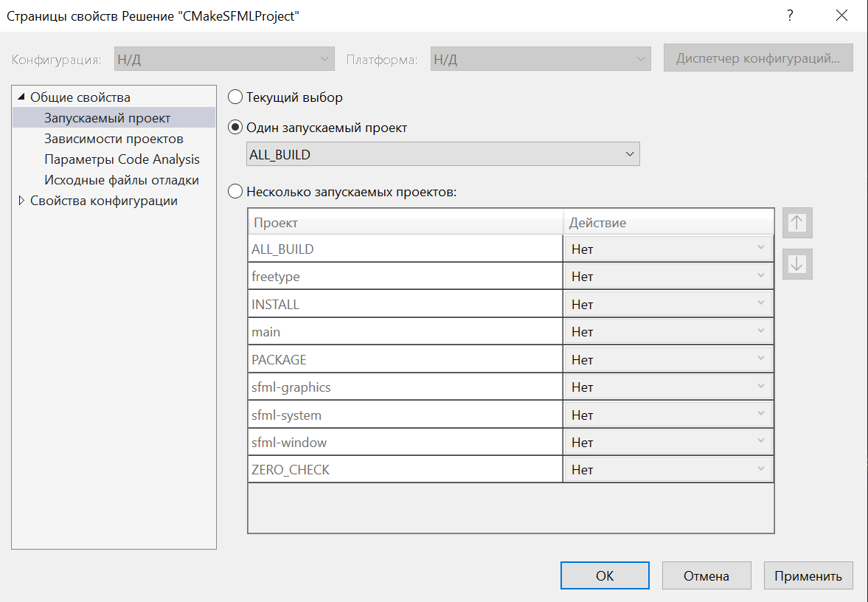868x602 pixels.
Task: Choose Несколько запускаемых проектов radio option
Action: click(235, 192)
